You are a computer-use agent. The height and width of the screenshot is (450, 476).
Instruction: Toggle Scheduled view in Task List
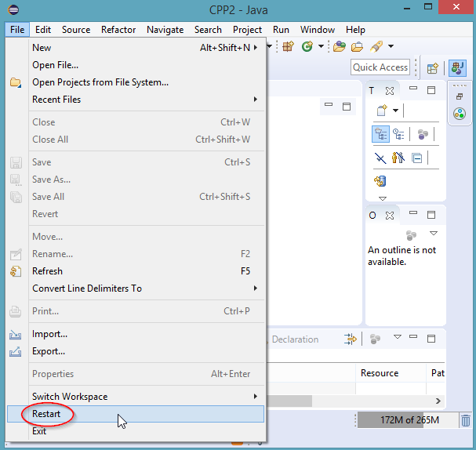click(399, 135)
